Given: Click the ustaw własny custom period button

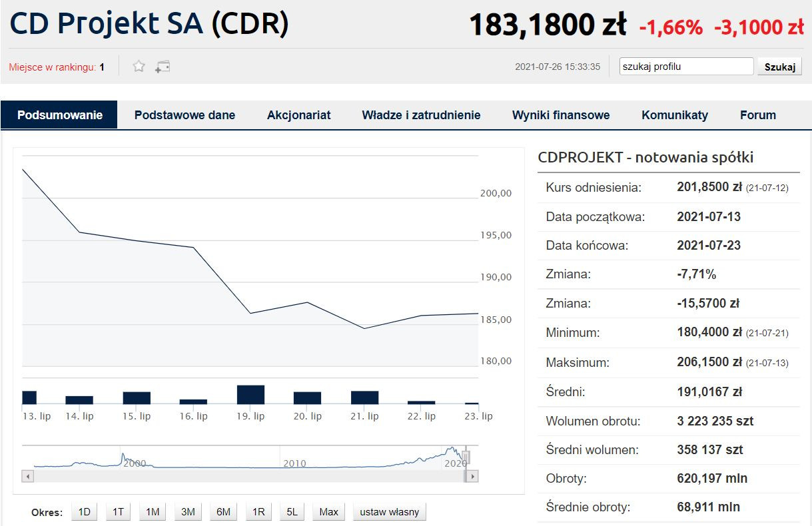Looking at the screenshot, I should pos(390,512).
